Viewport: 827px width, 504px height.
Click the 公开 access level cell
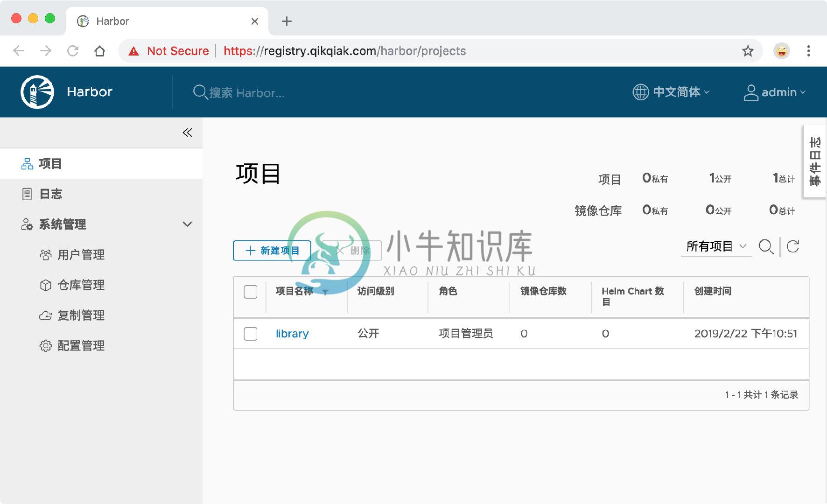(x=368, y=334)
